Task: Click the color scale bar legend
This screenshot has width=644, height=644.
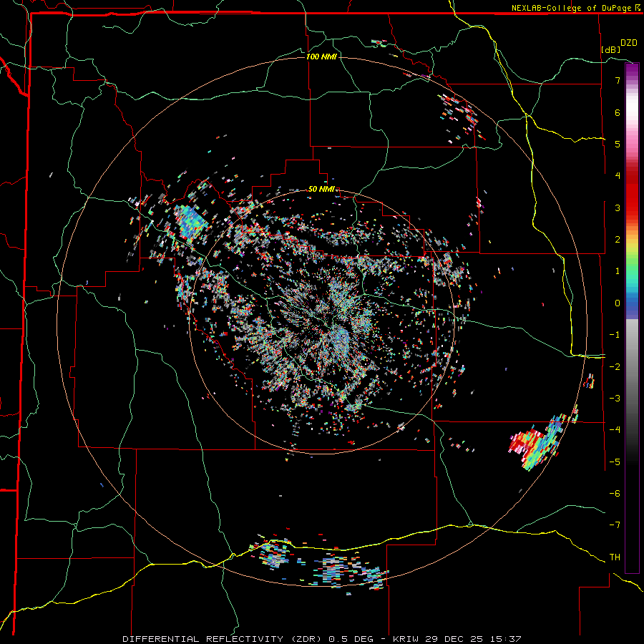Action: [632, 318]
